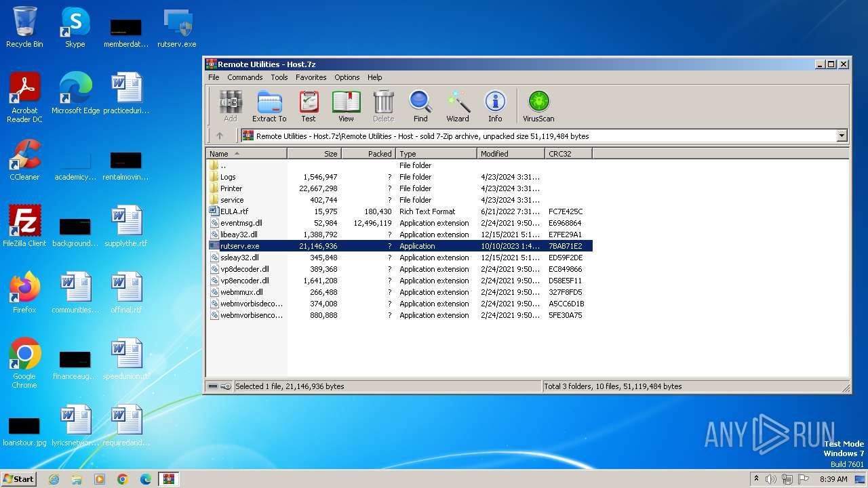Open the View toolbar icon
Image resolution: width=868 pixels, height=488 pixels.
click(346, 106)
